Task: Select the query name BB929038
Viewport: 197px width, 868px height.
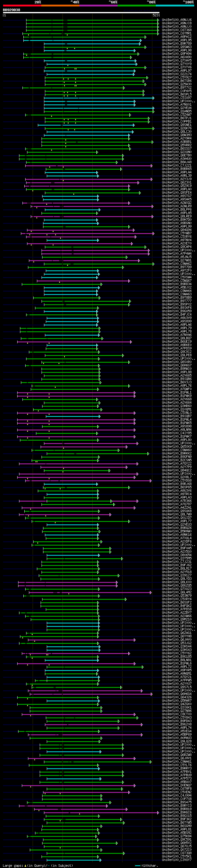Action: point(11,10)
